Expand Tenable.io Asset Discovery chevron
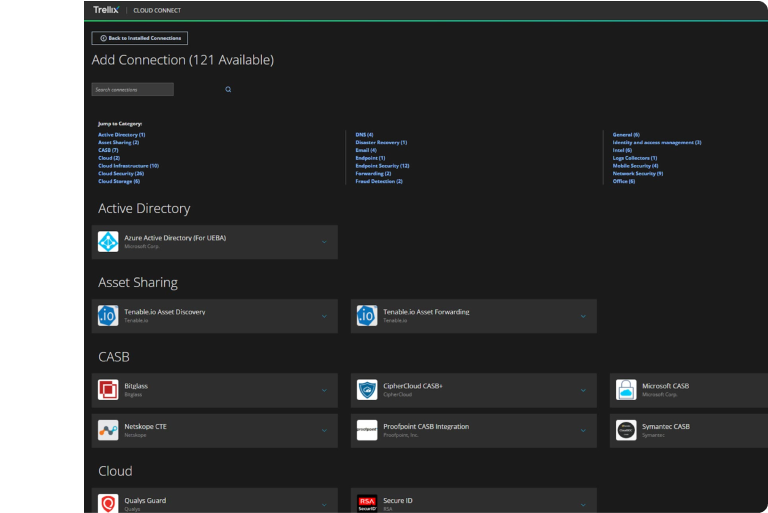Image resolution: width=768 pixels, height=513 pixels. pyautogui.click(x=324, y=317)
